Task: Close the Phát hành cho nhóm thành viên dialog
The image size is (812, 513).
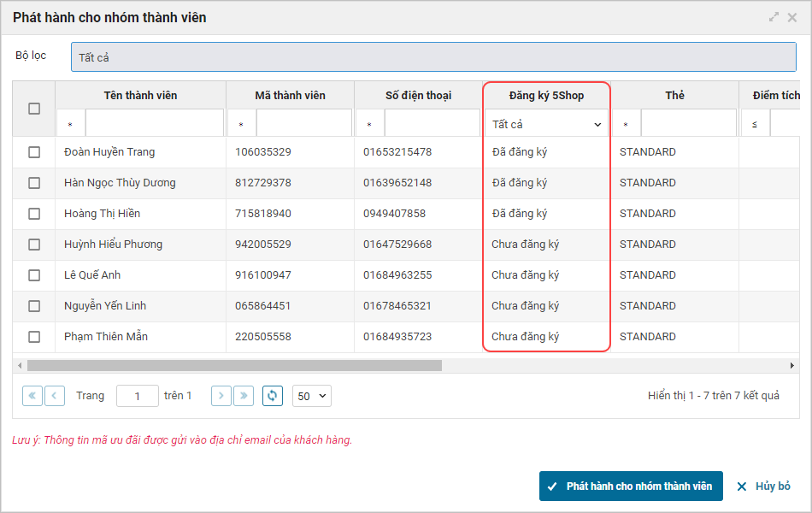Action: 792,18
